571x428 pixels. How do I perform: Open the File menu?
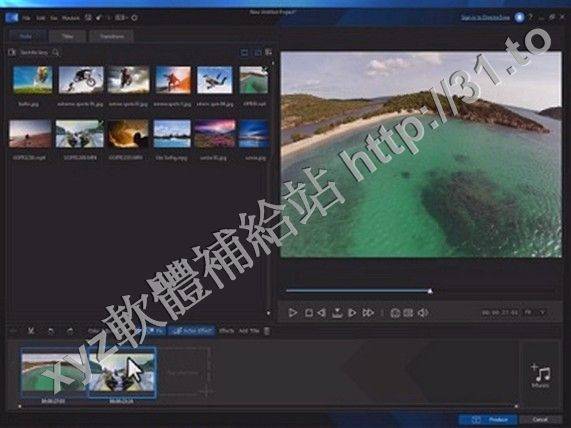[x=26, y=18]
